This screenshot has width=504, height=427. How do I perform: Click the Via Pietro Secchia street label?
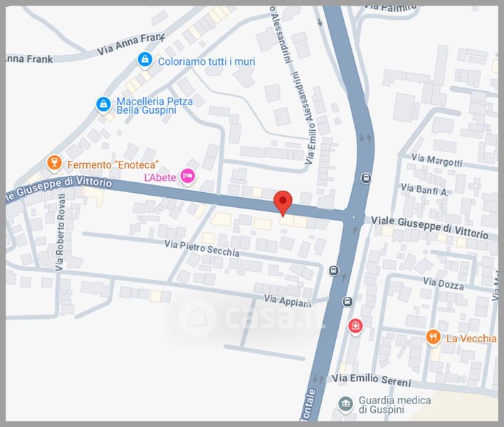202,248
